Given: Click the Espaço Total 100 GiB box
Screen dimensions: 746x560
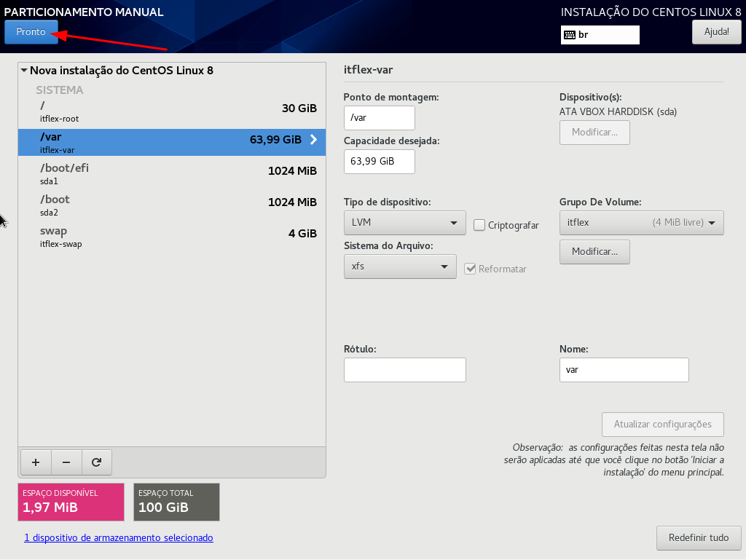Looking at the screenshot, I should click(176, 502).
